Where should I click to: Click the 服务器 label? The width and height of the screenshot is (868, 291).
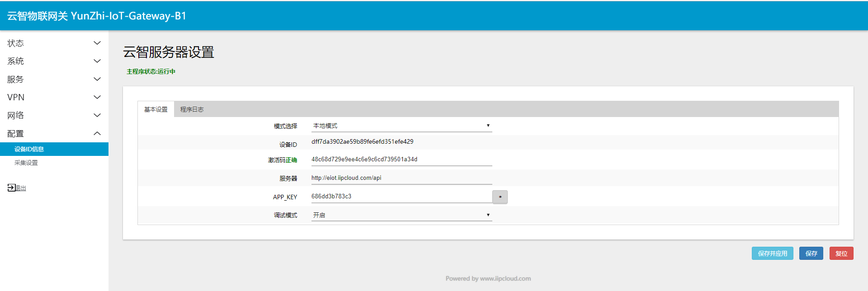[288, 178]
